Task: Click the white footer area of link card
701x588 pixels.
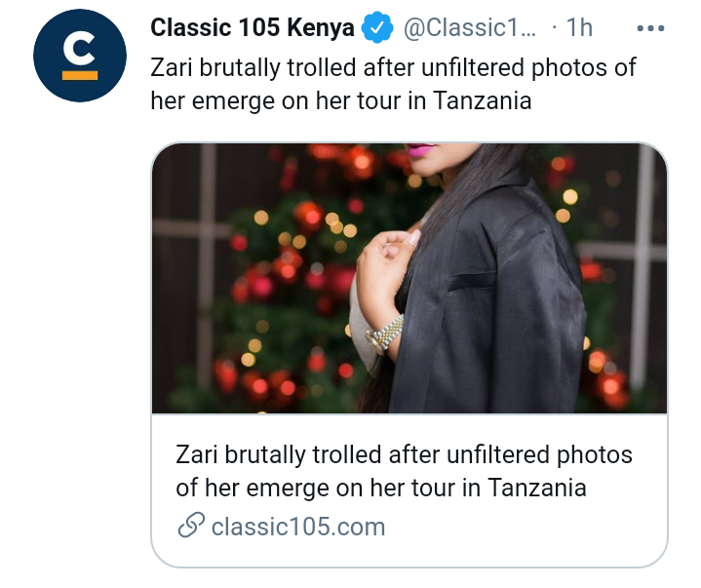Action: click(x=409, y=490)
